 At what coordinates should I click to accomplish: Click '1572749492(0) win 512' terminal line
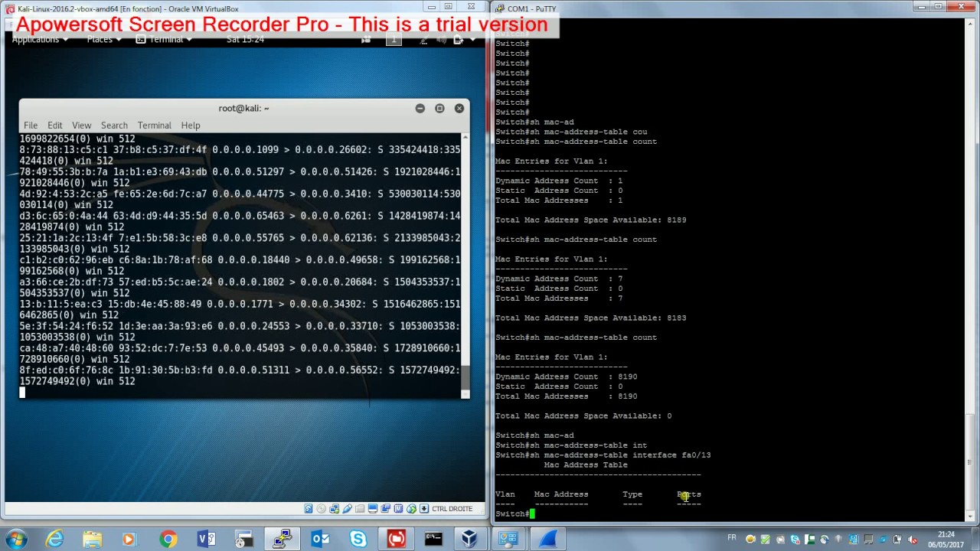(77, 380)
